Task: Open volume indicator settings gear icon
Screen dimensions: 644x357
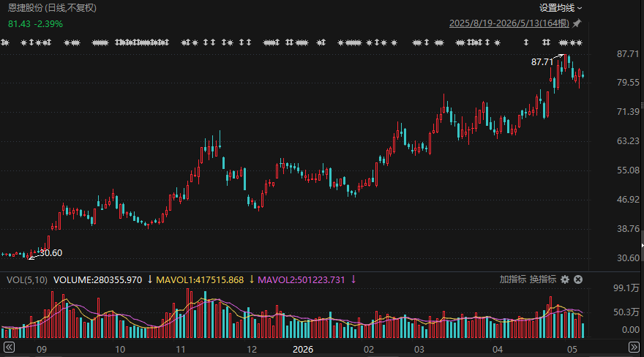Action: [565, 279]
